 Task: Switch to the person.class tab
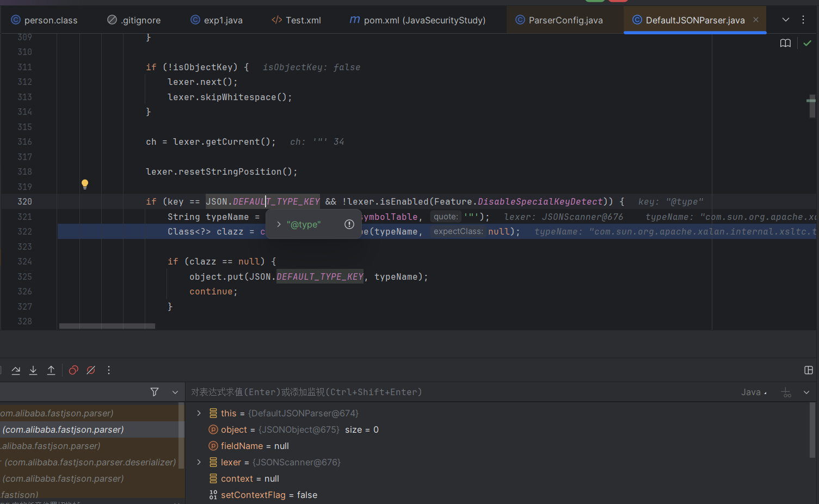pyautogui.click(x=44, y=20)
